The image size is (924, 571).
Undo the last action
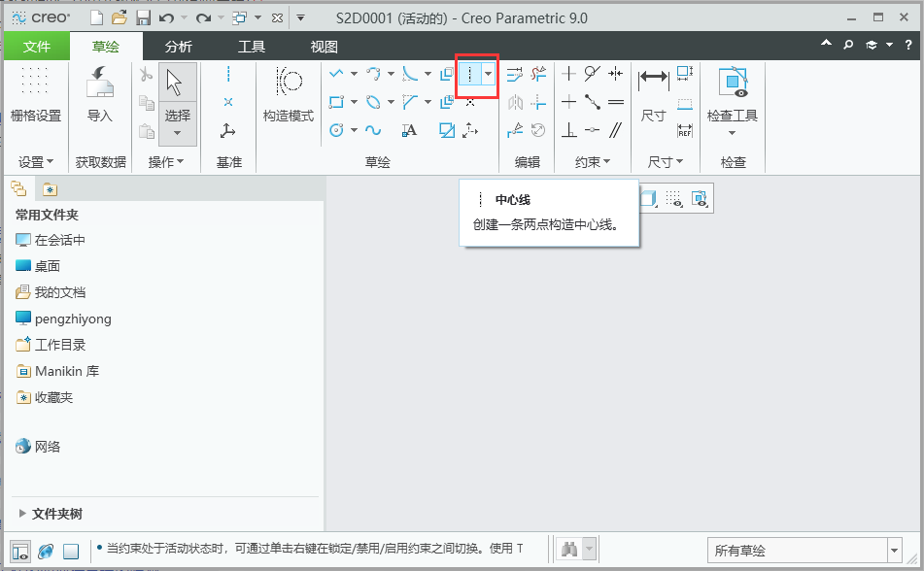[x=167, y=18]
